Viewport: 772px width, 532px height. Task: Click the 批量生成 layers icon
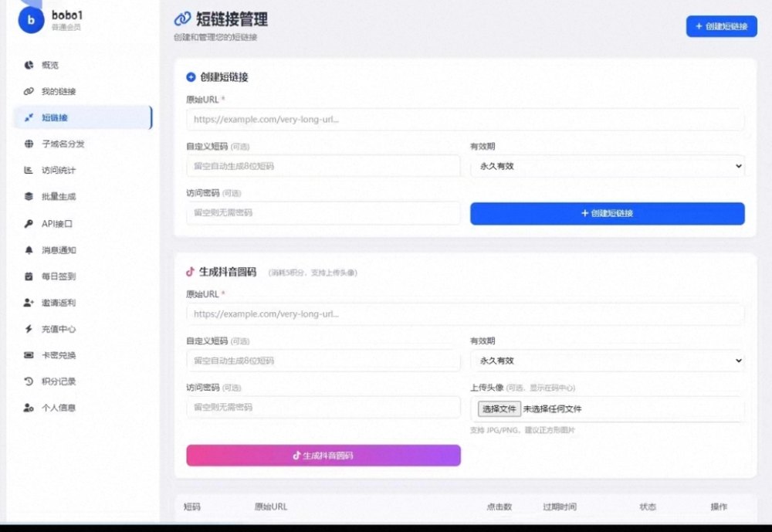click(x=29, y=196)
